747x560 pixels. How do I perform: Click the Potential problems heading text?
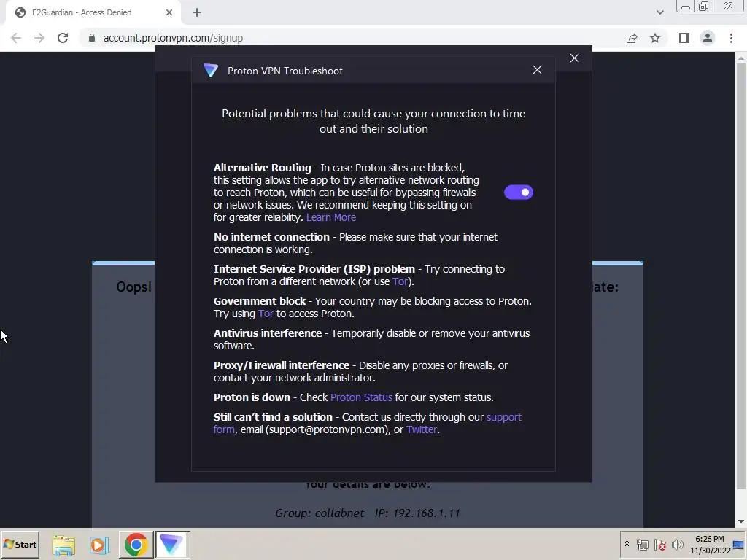(x=373, y=121)
